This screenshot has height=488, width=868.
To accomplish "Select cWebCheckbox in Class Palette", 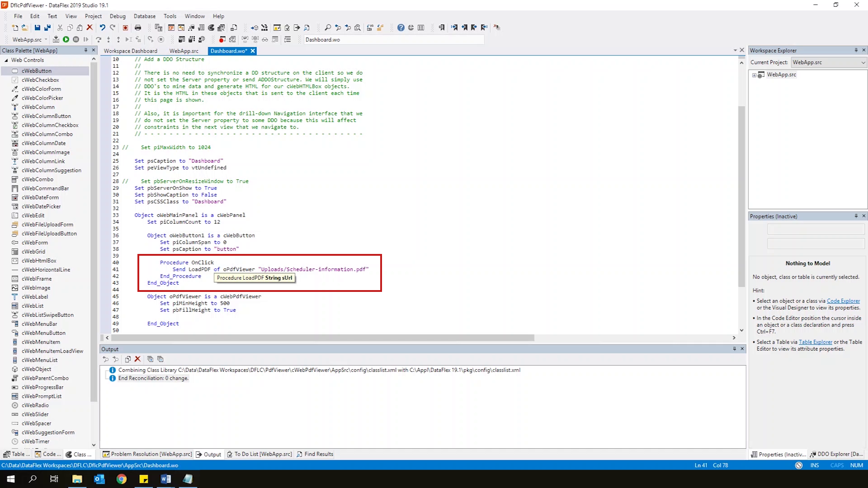I will click(x=40, y=80).
